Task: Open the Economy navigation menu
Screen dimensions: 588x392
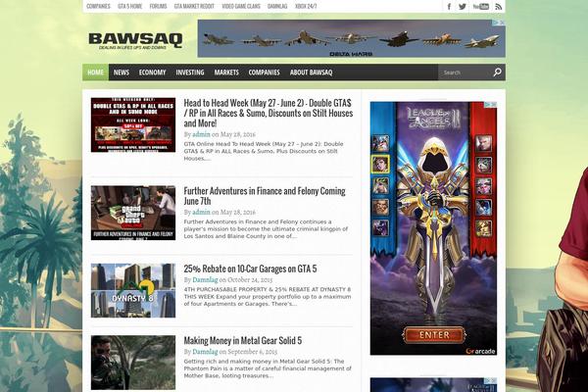Action: 152,72
